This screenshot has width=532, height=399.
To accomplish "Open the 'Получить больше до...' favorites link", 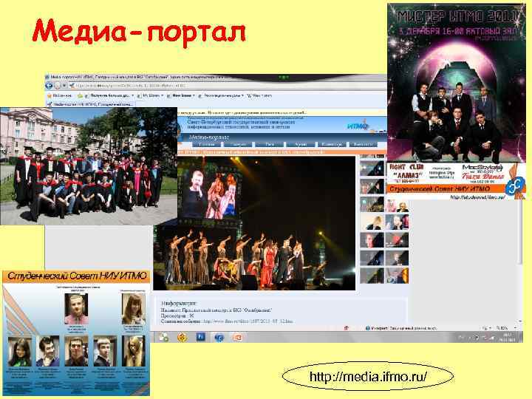I will click(109, 96).
